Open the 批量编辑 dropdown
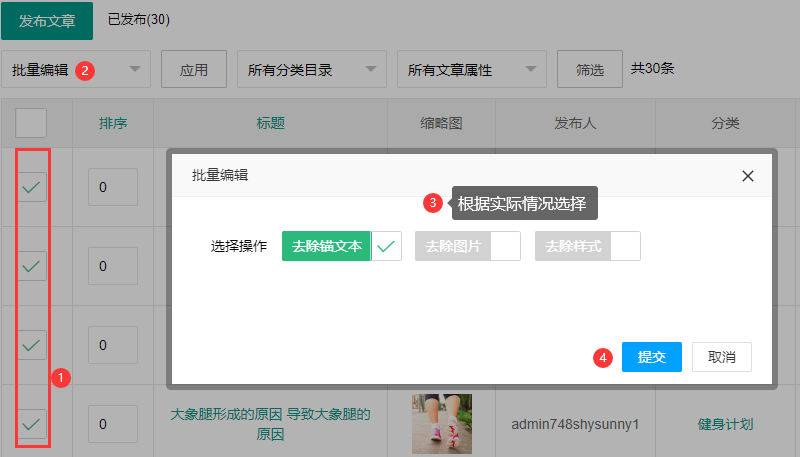 [76, 70]
